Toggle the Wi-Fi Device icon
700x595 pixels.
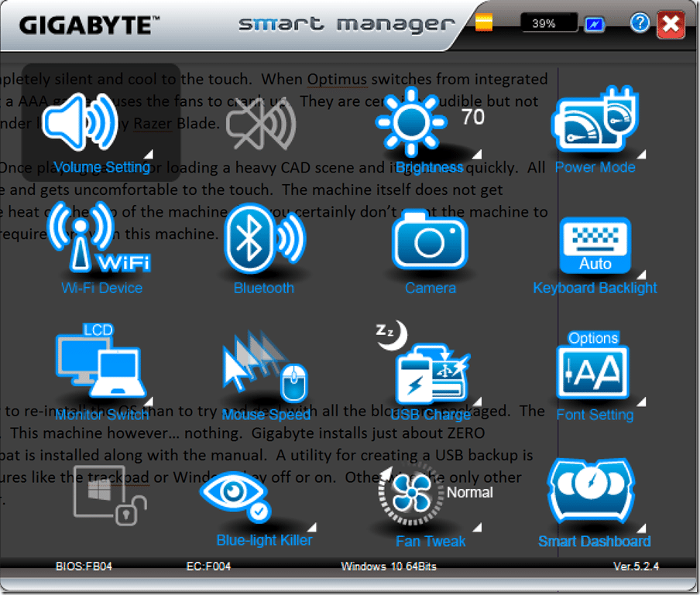tap(99, 238)
